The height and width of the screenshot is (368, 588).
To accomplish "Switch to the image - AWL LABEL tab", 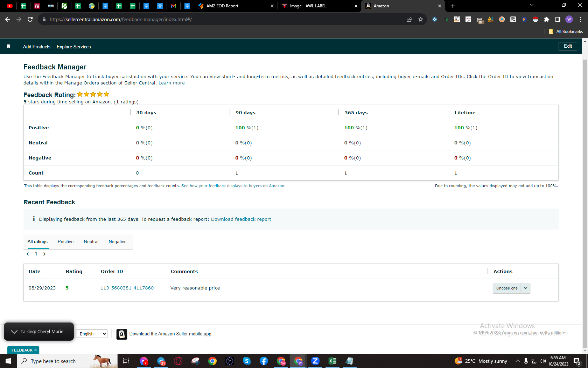I will [x=320, y=6].
